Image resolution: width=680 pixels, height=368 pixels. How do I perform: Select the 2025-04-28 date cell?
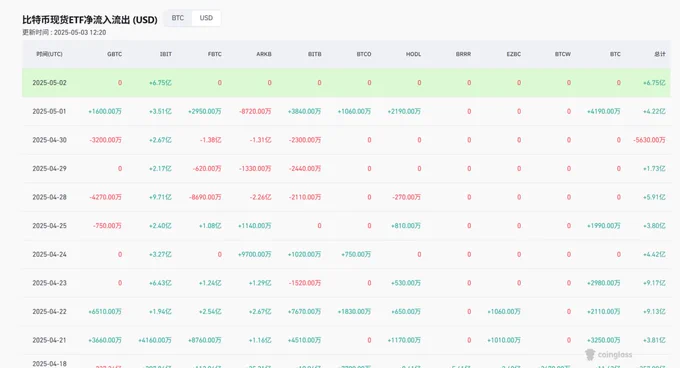tap(49, 197)
